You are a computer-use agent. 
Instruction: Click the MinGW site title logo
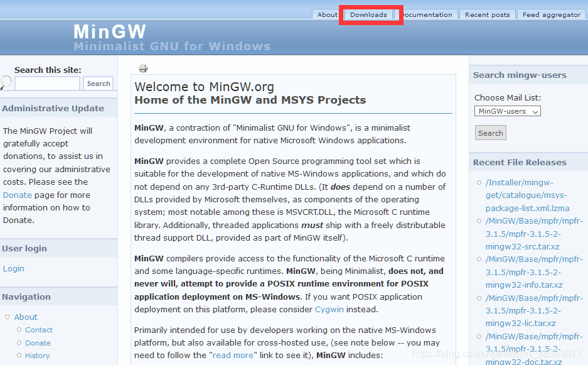pos(110,31)
